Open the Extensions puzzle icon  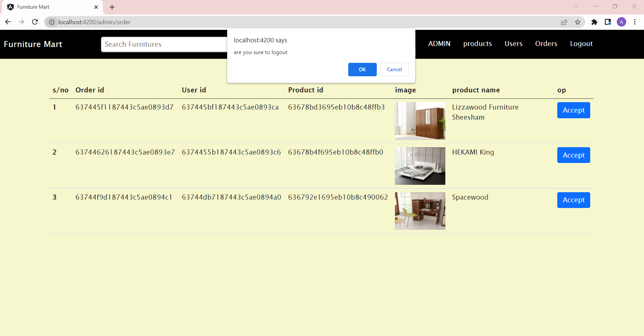594,22
